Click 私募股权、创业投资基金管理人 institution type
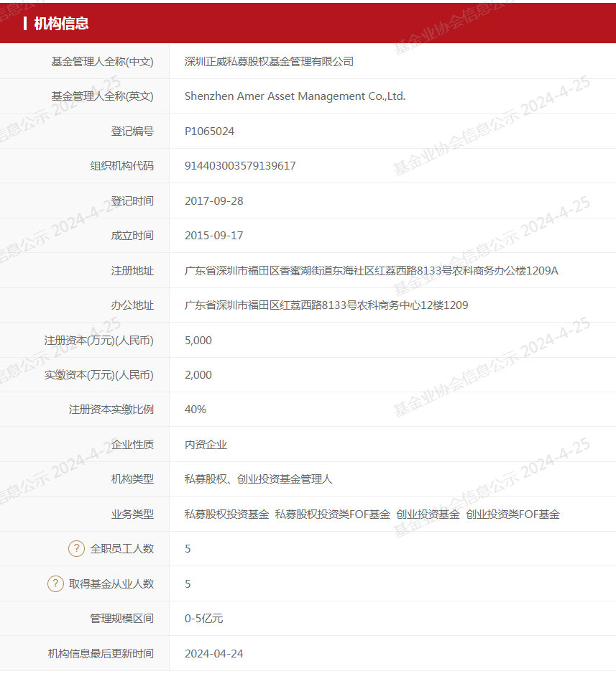 tap(258, 479)
